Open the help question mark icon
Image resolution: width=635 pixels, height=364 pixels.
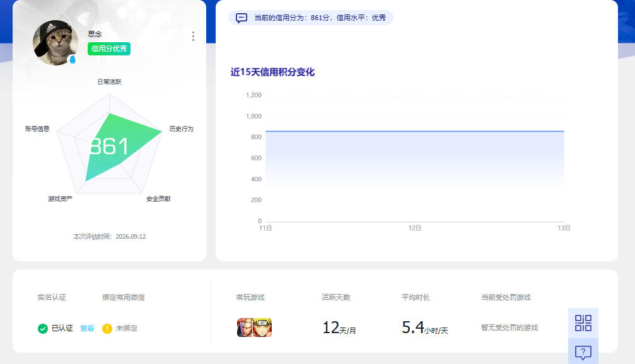tap(583, 352)
